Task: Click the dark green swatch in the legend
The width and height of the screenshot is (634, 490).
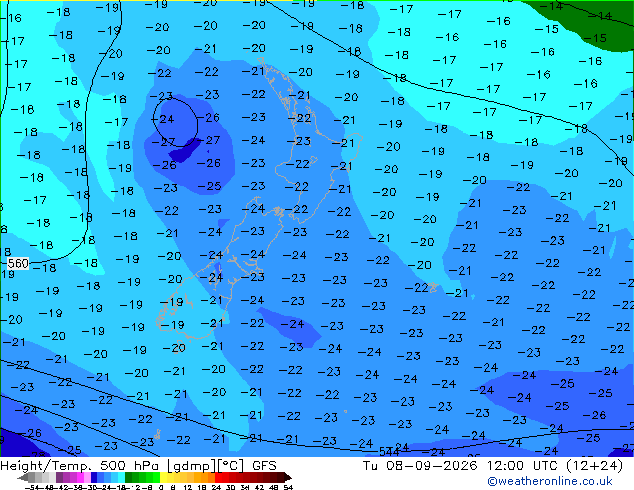Action: coord(128,477)
